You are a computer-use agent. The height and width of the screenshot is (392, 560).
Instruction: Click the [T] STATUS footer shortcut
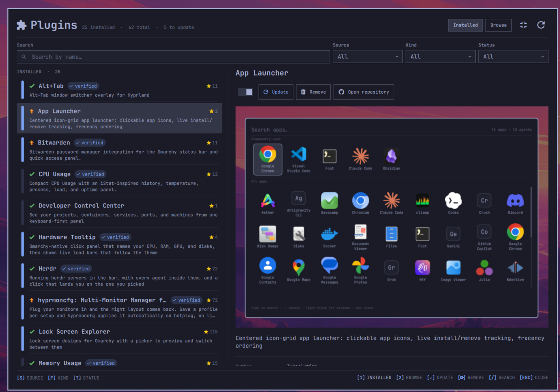pos(86,378)
